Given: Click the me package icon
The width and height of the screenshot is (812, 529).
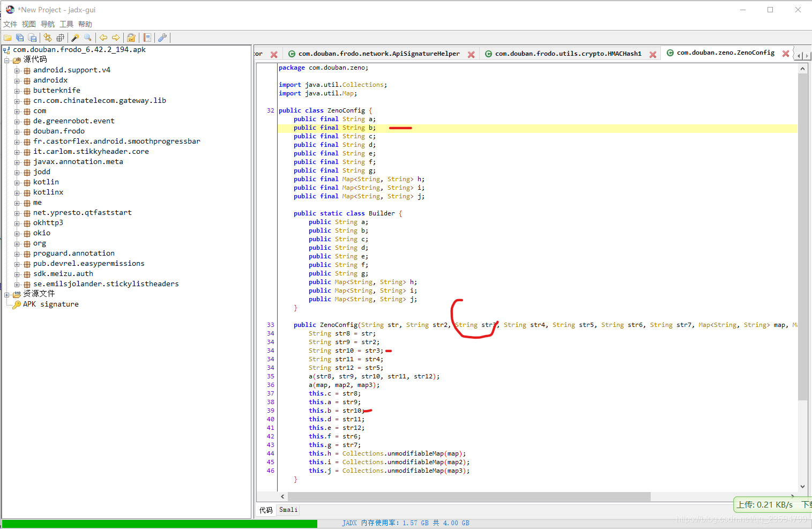Looking at the screenshot, I should pos(27,203).
